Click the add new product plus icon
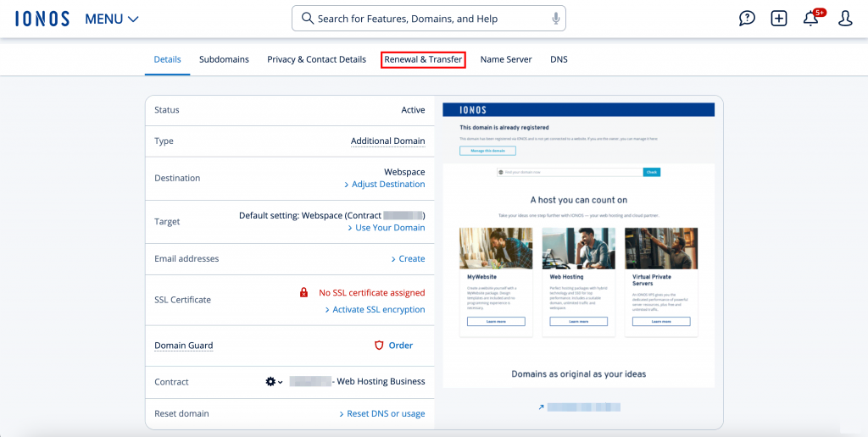The height and width of the screenshot is (437, 868). coord(779,19)
